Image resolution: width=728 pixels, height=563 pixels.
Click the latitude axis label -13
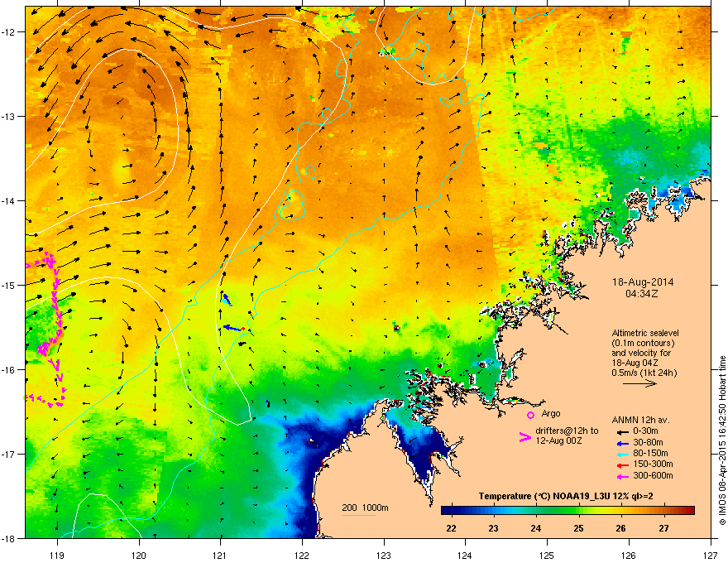(9, 116)
